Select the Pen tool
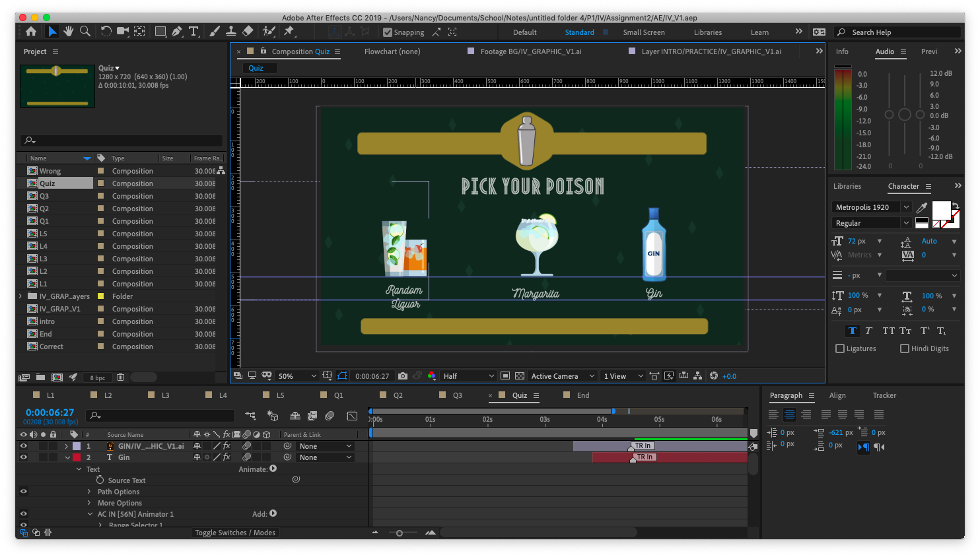Image resolution: width=980 pixels, height=557 pixels. pyautogui.click(x=177, y=31)
